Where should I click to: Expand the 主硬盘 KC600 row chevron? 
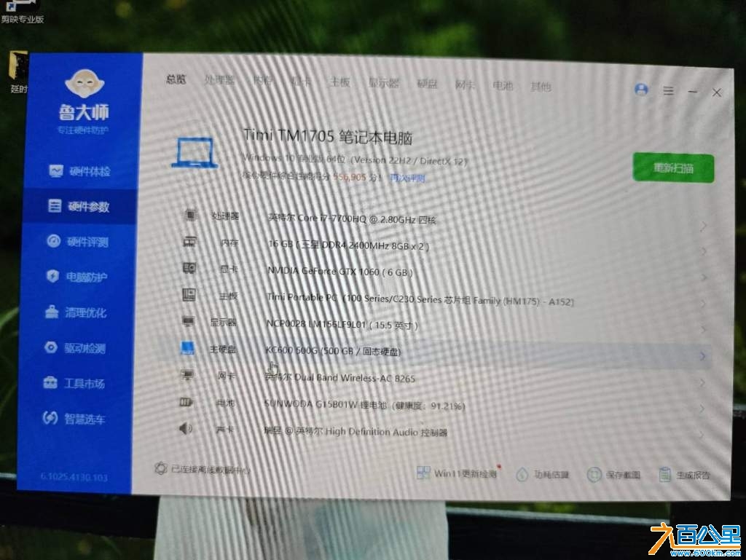[x=703, y=356]
